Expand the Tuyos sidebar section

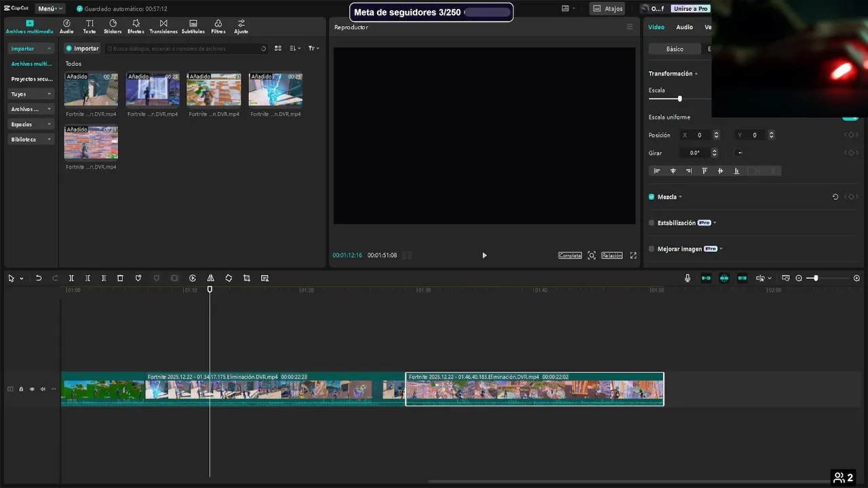tap(31, 94)
